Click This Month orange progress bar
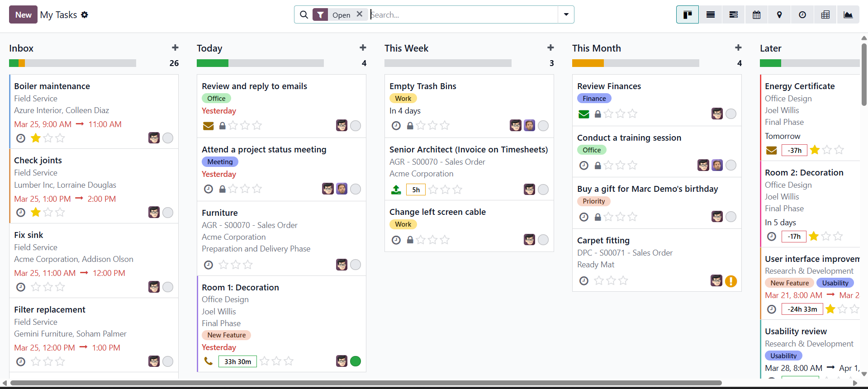This screenshot has height=389, width=868. pyautogui.click(x=588, y=63)
